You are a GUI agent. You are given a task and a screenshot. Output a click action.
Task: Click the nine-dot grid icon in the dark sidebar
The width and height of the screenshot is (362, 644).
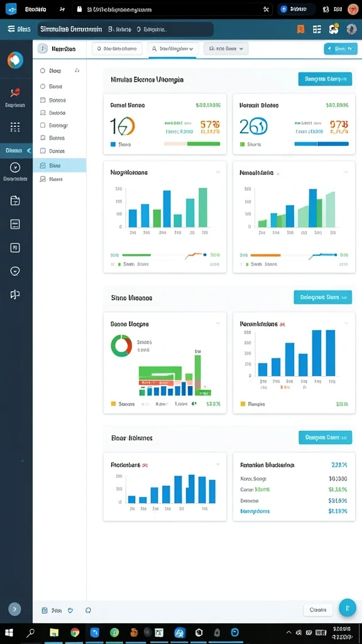15,127
